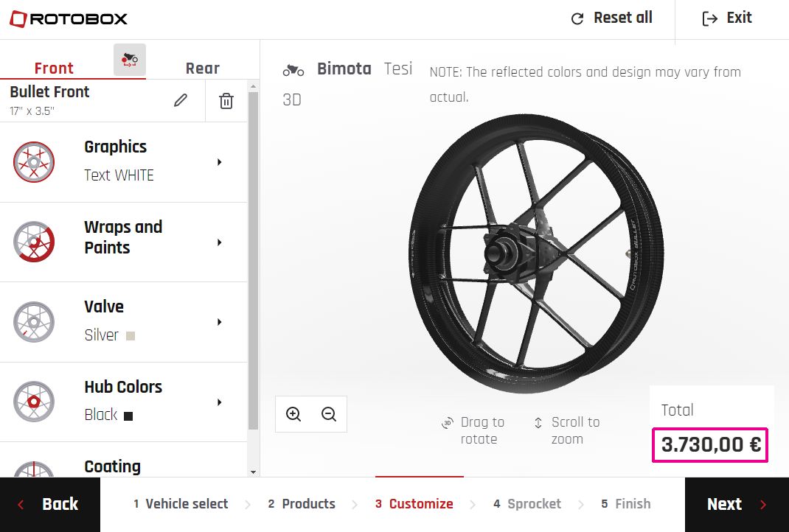The width and height of the screenshot is (789, 532).
Task: Click the Exit button
Action: [726, 18]
